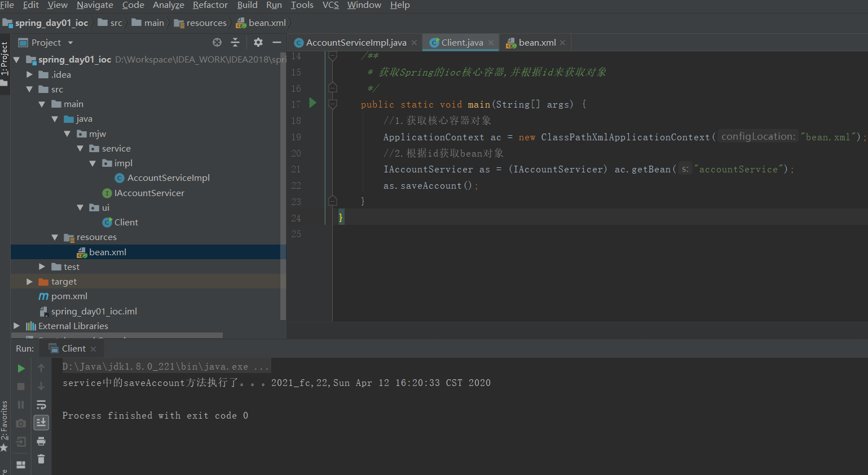
Task: Expand the target folder
Action: click(29, 281)
